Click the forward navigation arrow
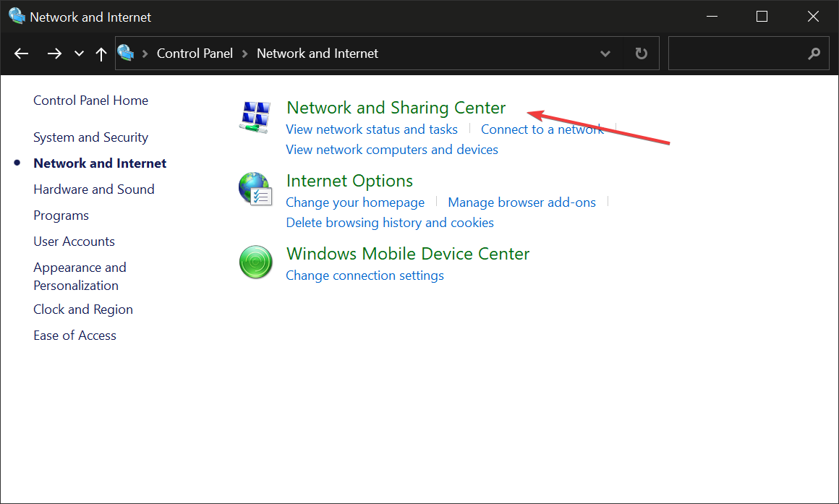The height and width of the screenshot is (504, 839). point(54,53)
